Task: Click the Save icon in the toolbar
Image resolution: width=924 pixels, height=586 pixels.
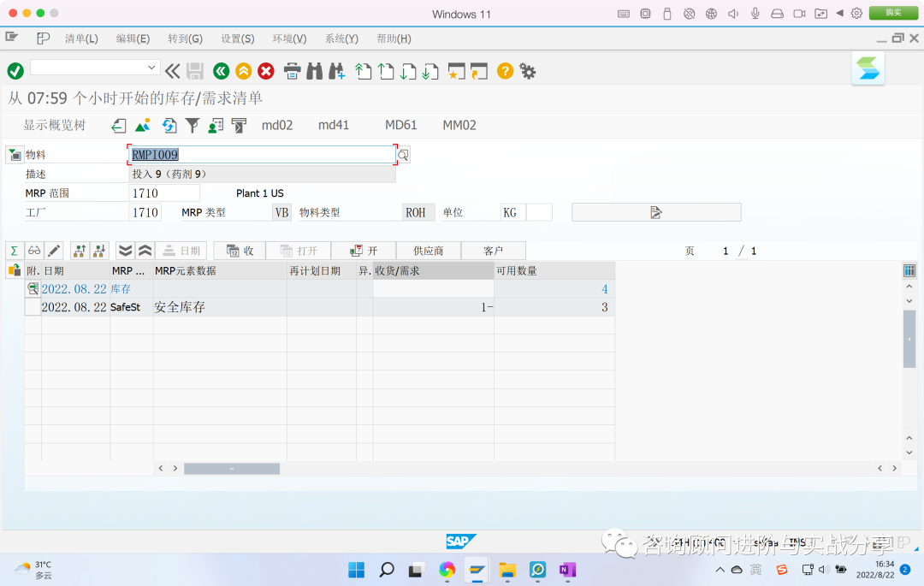Action: pos(194,71)
